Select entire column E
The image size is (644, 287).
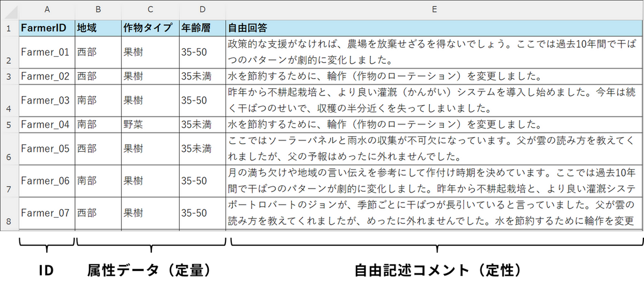434,9
